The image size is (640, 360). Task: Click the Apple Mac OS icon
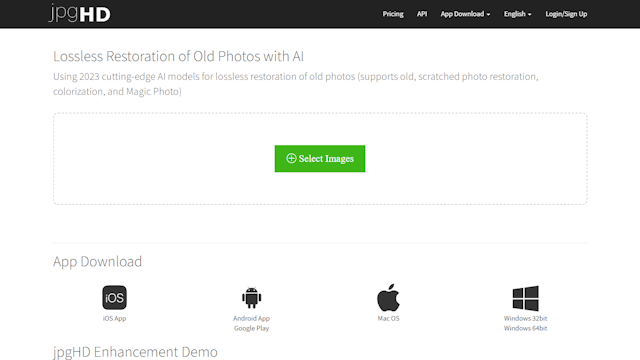pos(388,298)
